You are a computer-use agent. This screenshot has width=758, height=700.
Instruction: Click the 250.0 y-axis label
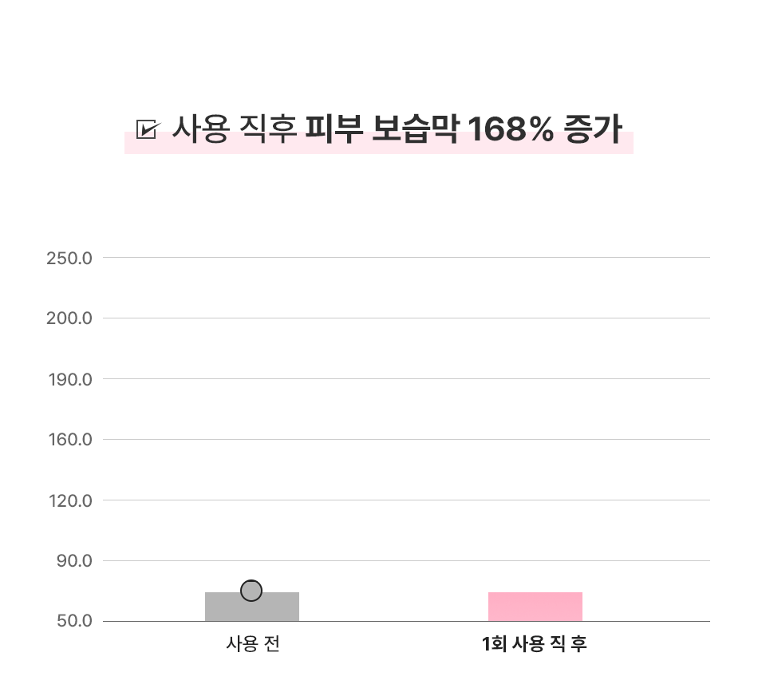[69, 258]
